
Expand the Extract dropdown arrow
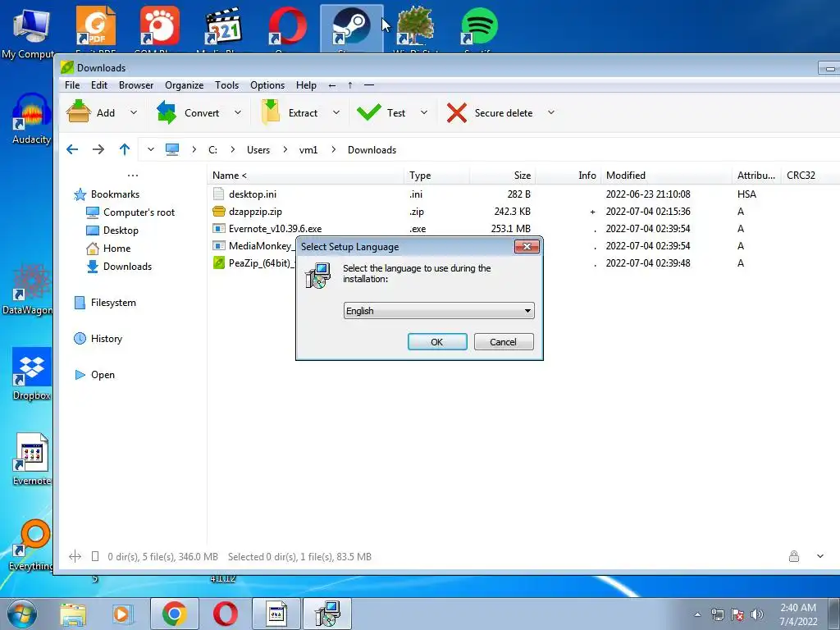tap(336, 112)
